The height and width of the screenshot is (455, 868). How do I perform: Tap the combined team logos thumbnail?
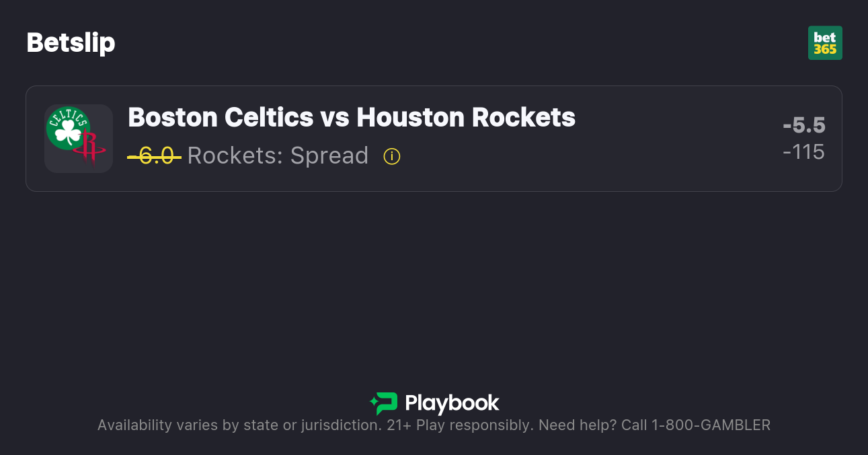click(79, 138)
